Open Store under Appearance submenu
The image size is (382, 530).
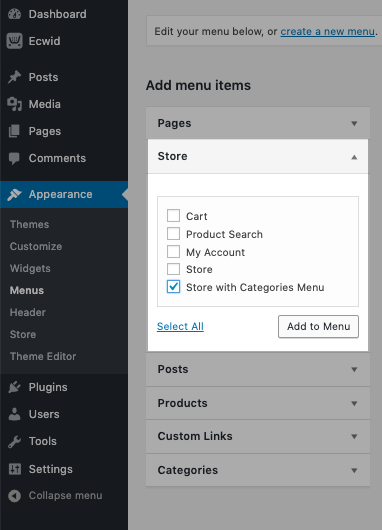click(x=23, y=334)
